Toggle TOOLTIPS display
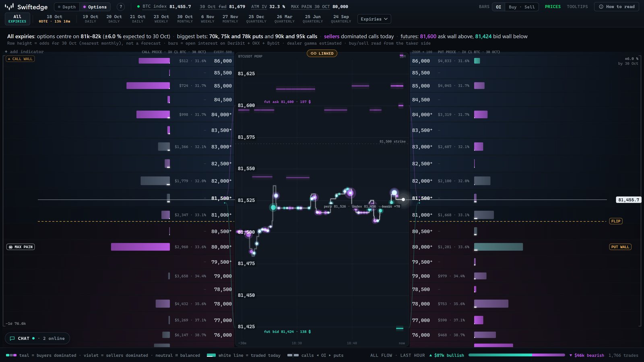 click(577, 7)
